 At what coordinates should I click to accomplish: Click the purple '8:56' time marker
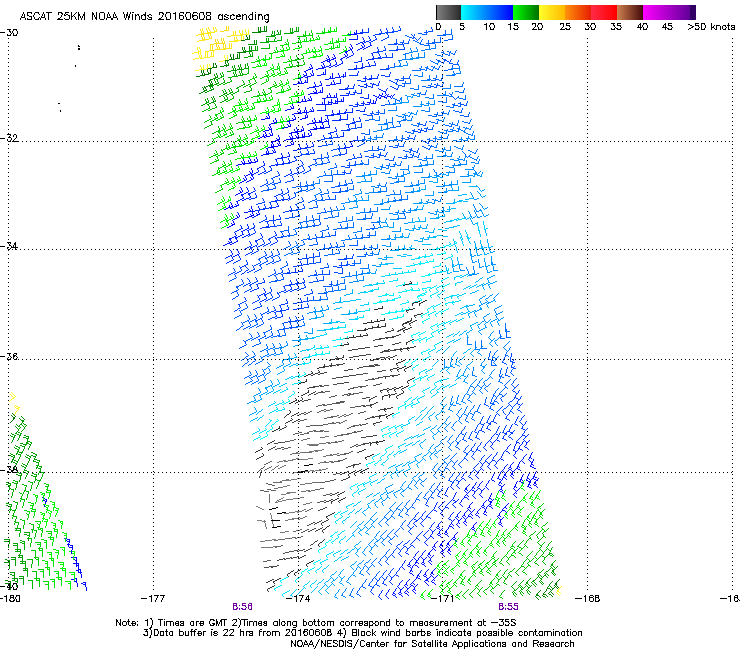click(x=242, y=607)
